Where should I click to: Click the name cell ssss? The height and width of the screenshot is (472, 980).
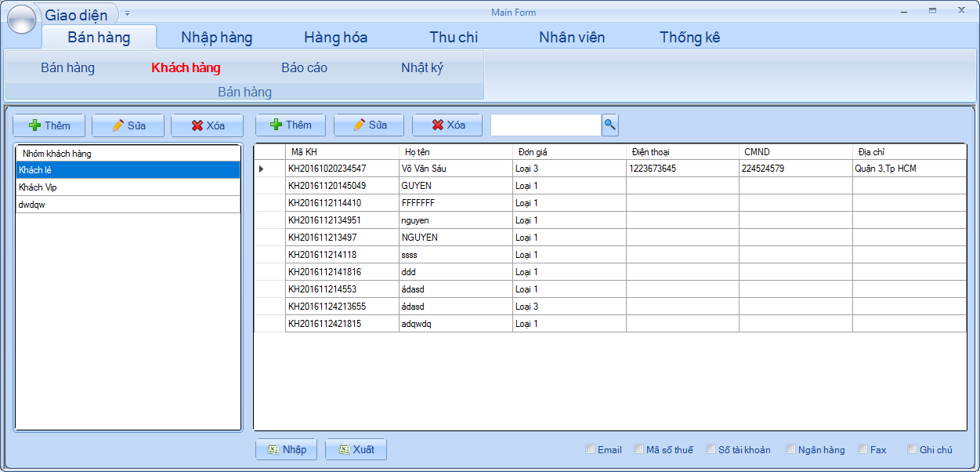coord(456,255)
